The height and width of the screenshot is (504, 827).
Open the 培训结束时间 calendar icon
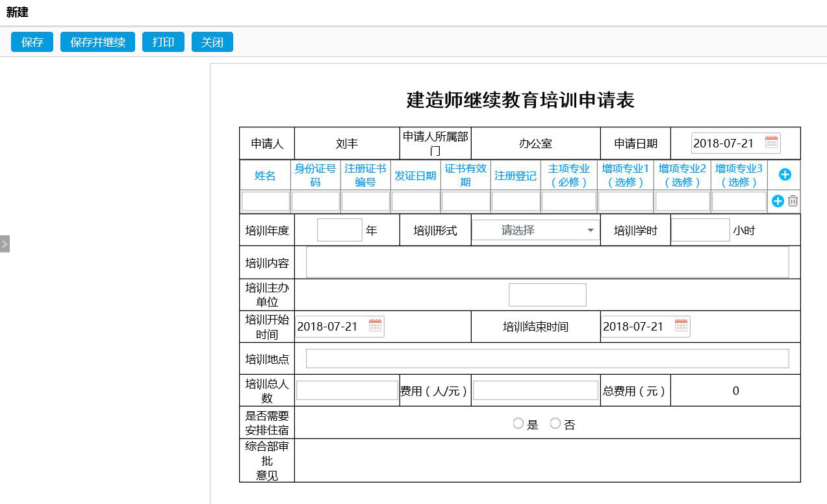point(681,326)
